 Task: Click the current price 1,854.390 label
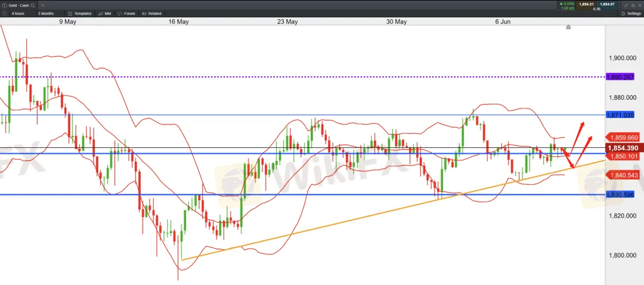coord(623,148)
